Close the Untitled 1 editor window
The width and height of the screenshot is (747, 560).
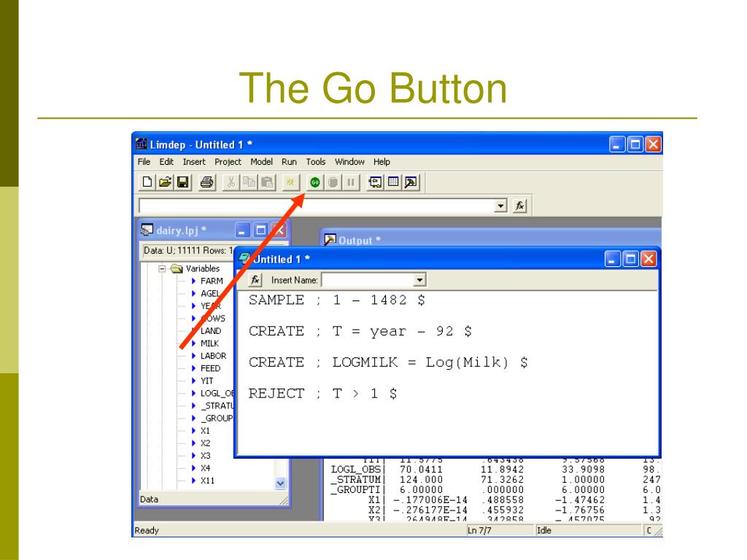point(648,259)
